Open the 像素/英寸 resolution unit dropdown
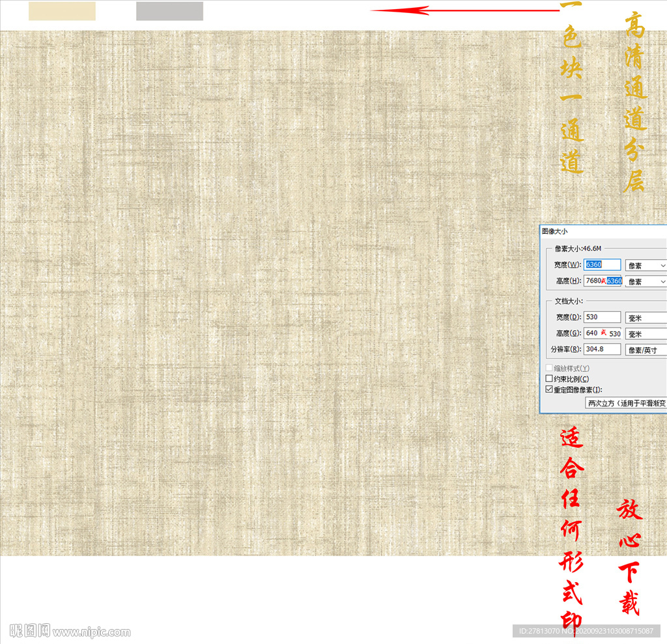This screenshot has width=667, height=644. 646,350
